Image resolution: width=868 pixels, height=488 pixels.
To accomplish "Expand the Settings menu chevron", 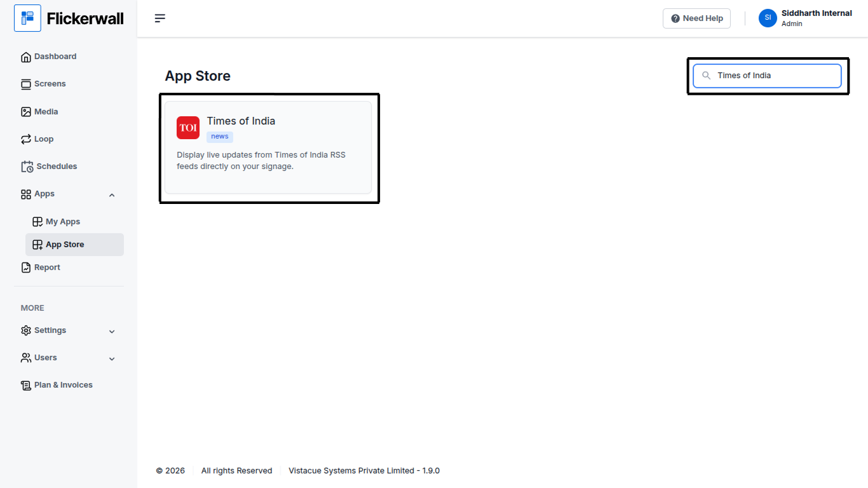I will click(x=112, y=332).
